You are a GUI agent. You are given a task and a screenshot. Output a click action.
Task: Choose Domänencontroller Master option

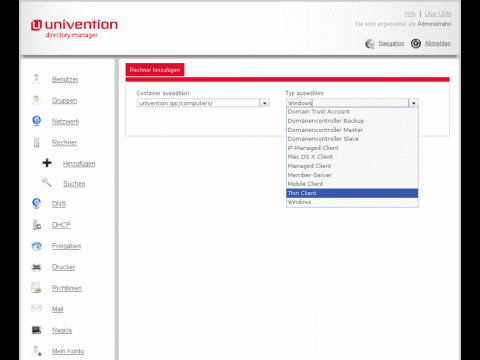[352, 130]
